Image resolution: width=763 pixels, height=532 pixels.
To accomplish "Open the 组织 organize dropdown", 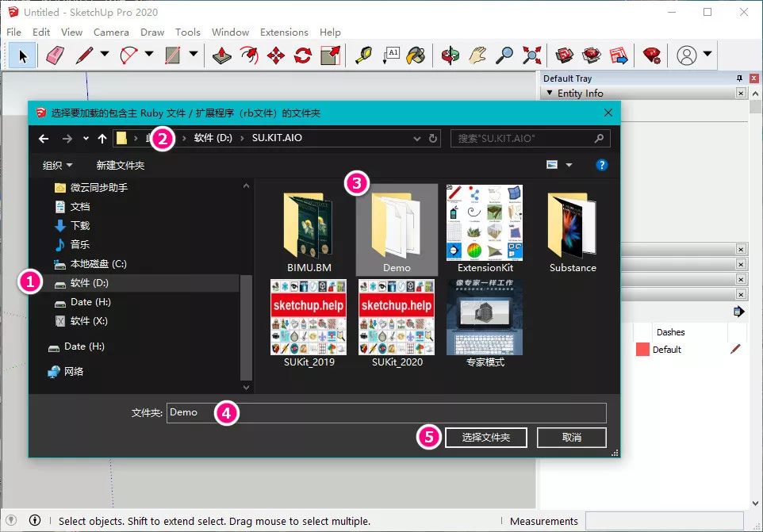I will [57, 166].
